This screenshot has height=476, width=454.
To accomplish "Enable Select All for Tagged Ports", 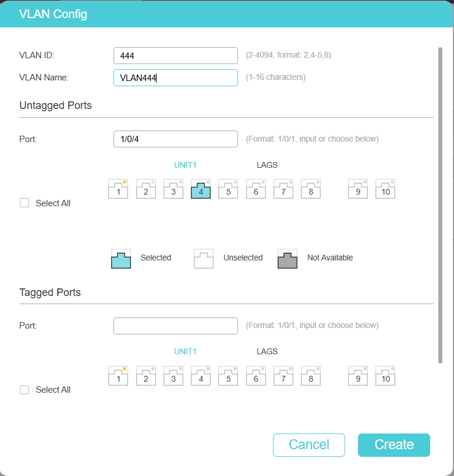I will point(24,390).
